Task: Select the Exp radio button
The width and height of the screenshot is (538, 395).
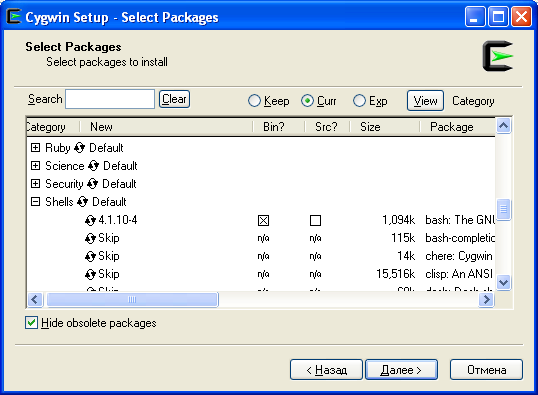Action: click(359, 101)
